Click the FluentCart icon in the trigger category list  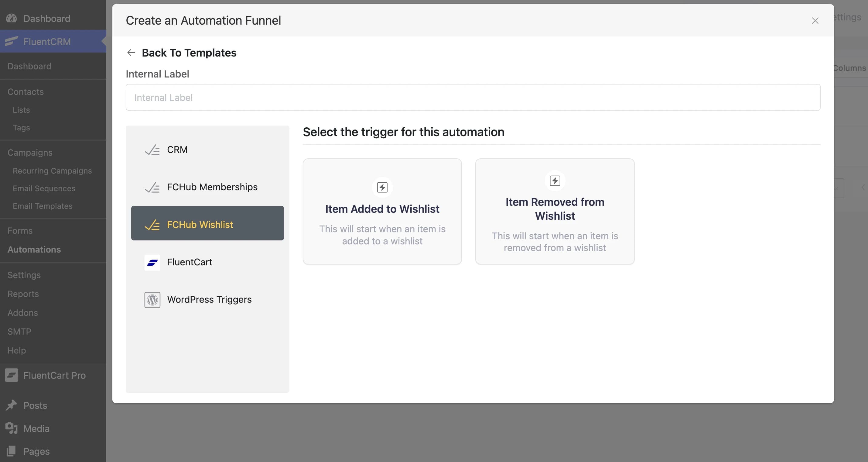152,263
